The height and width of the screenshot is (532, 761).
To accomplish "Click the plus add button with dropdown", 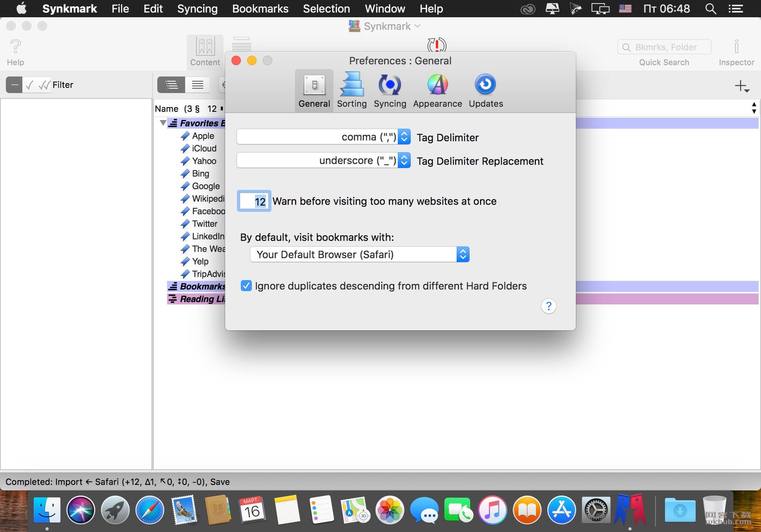I will click(742, 86).
